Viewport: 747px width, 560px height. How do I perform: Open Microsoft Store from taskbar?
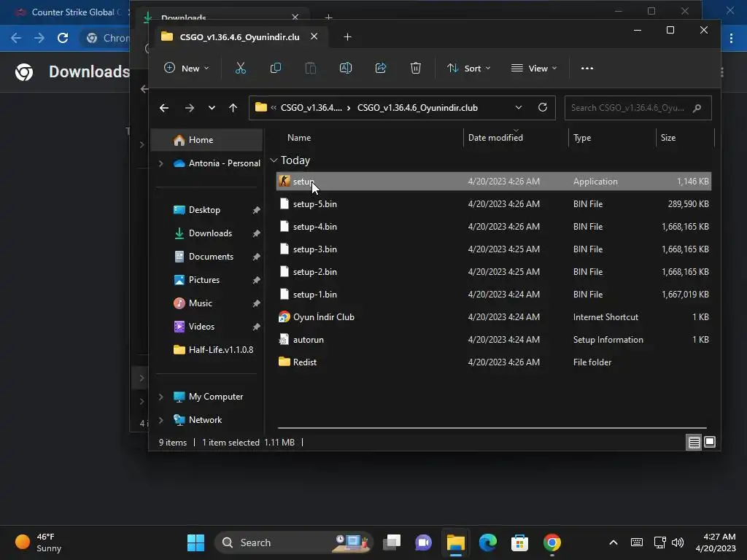[x=519, y=542]
